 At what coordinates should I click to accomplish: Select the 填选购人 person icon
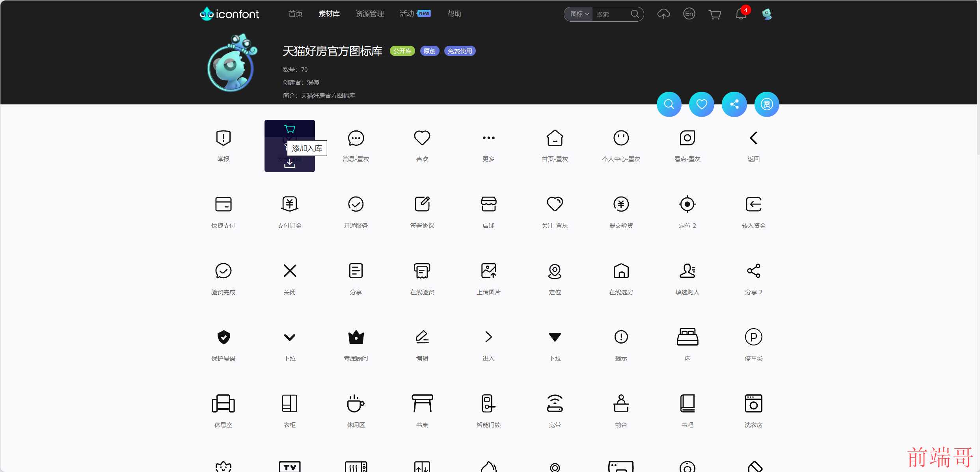click(687, 271)
